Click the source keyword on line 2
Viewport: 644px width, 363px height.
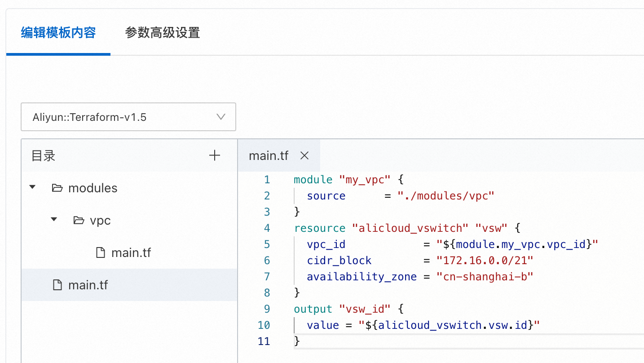pyautogui.click(x=326, y=196)
